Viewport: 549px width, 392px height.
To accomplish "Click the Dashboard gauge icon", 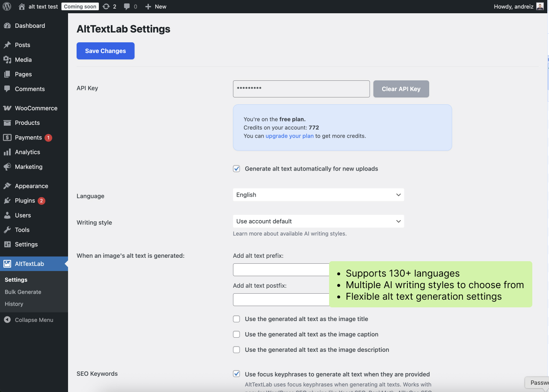I will click(x=7, y=26).
